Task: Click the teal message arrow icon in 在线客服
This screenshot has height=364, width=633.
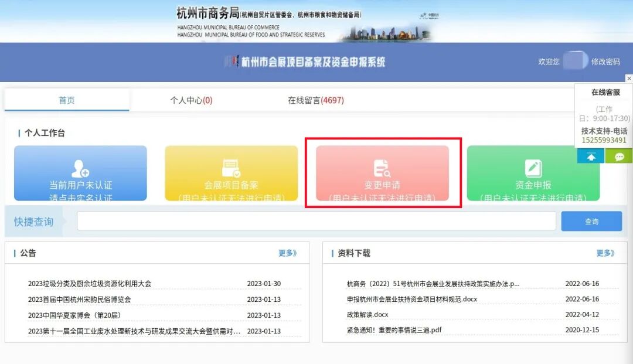Action: coord(590,156)
